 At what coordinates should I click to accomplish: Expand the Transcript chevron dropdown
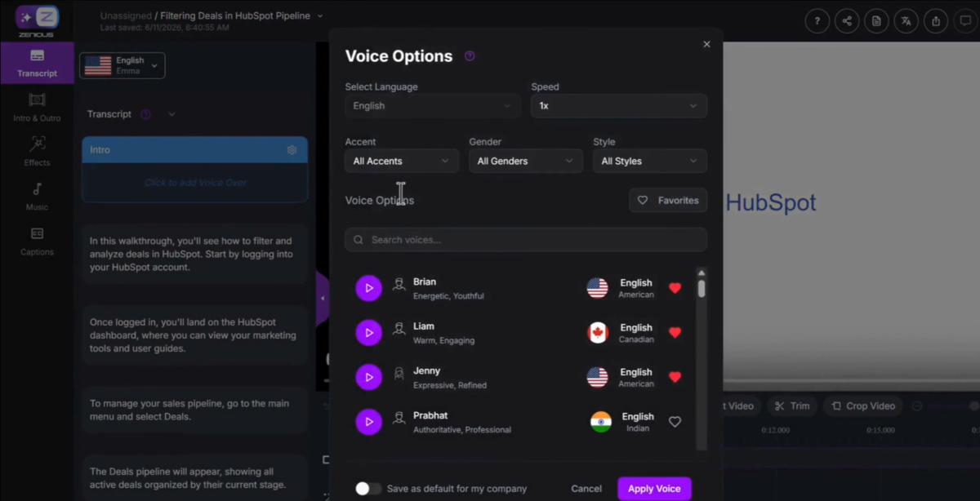pos(171,114)
